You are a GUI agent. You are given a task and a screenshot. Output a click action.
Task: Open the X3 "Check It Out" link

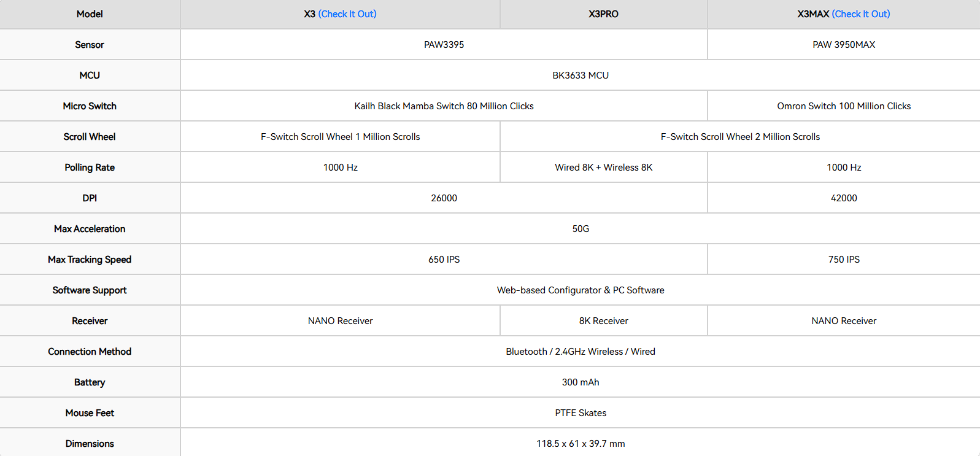tap(347, 14)
